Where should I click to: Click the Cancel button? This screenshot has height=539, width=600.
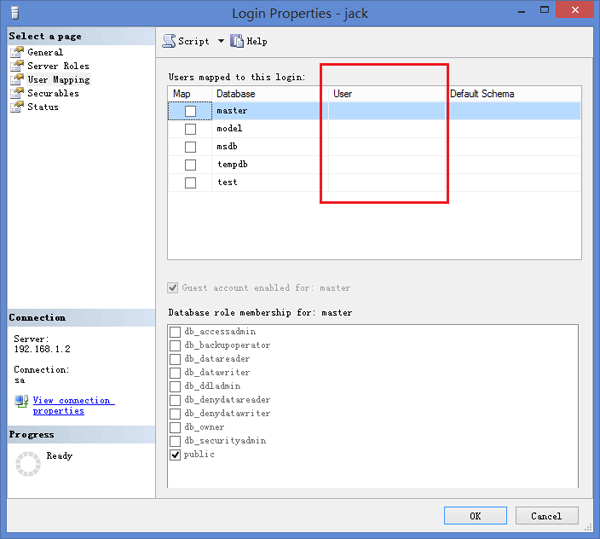pyautogui.click(x=546, y=516)
